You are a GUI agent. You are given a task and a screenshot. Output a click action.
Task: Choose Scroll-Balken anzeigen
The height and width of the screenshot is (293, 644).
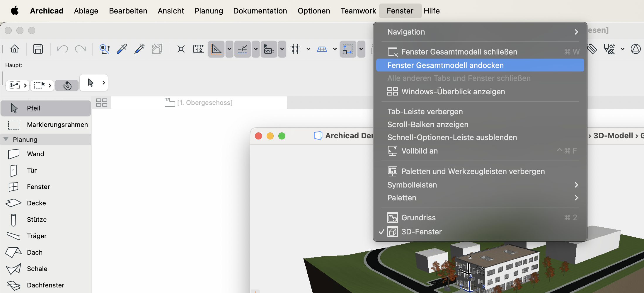tap(480, 125)
